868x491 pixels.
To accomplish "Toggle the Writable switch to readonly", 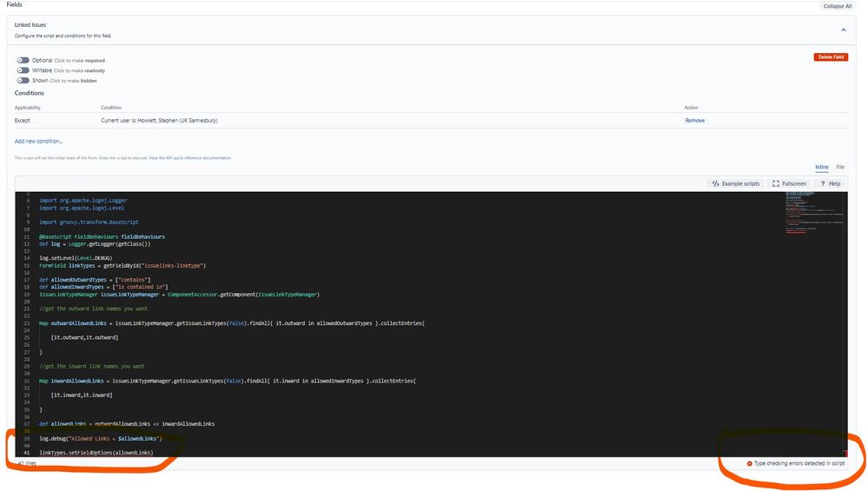I will click(23, 70).
